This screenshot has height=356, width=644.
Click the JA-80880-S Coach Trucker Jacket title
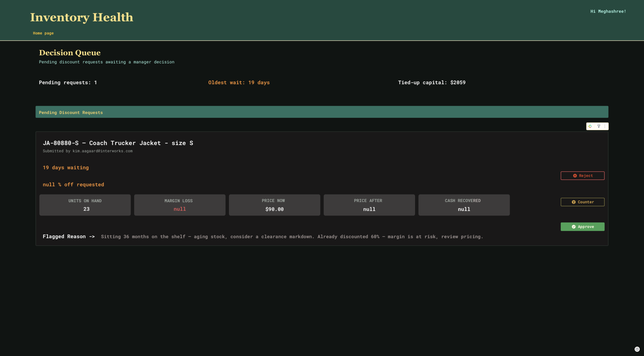(x=118, y=143)
